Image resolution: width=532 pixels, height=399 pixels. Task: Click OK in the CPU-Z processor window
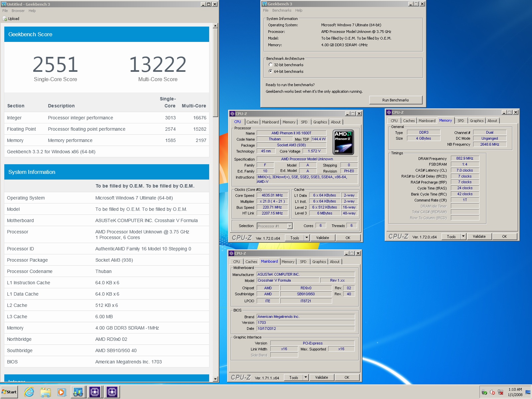pos(348,238)
